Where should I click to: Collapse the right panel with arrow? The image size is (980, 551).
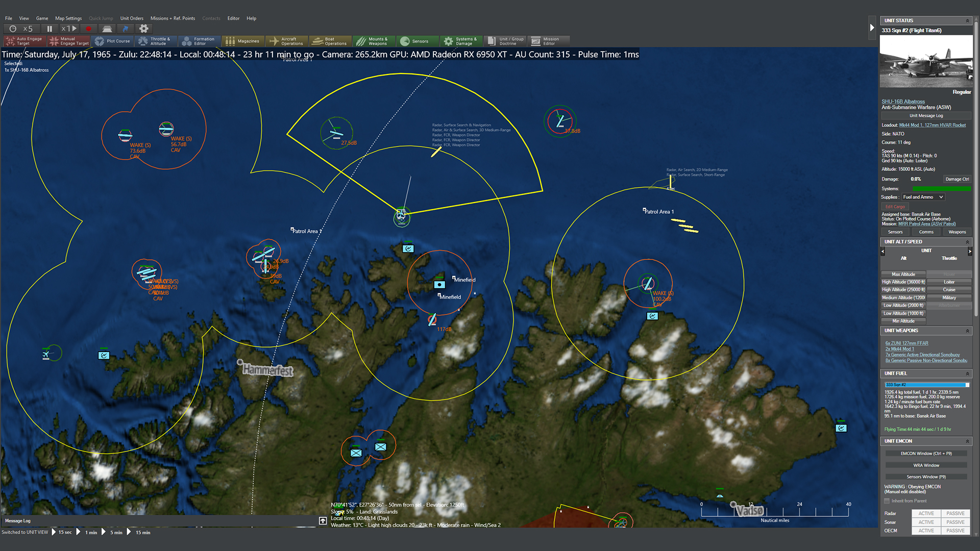872,28
